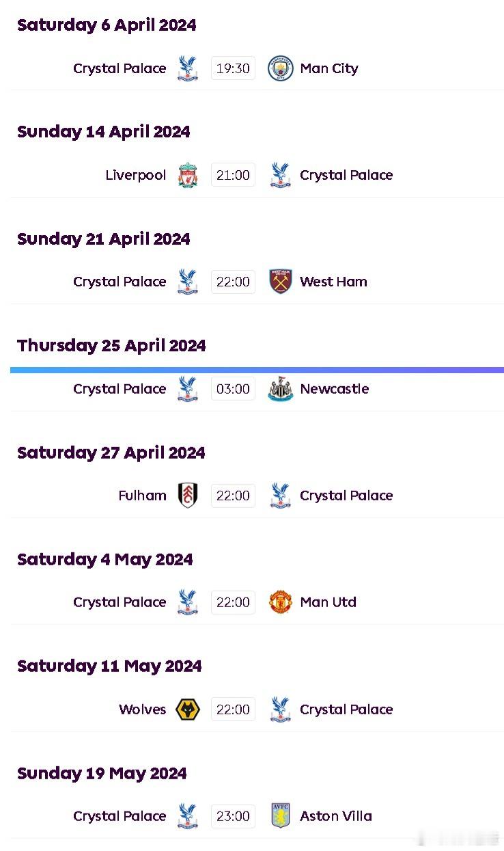Open the 21:00 Liverpool match time
The image size is (504, 851).
[x=233, y=175]
